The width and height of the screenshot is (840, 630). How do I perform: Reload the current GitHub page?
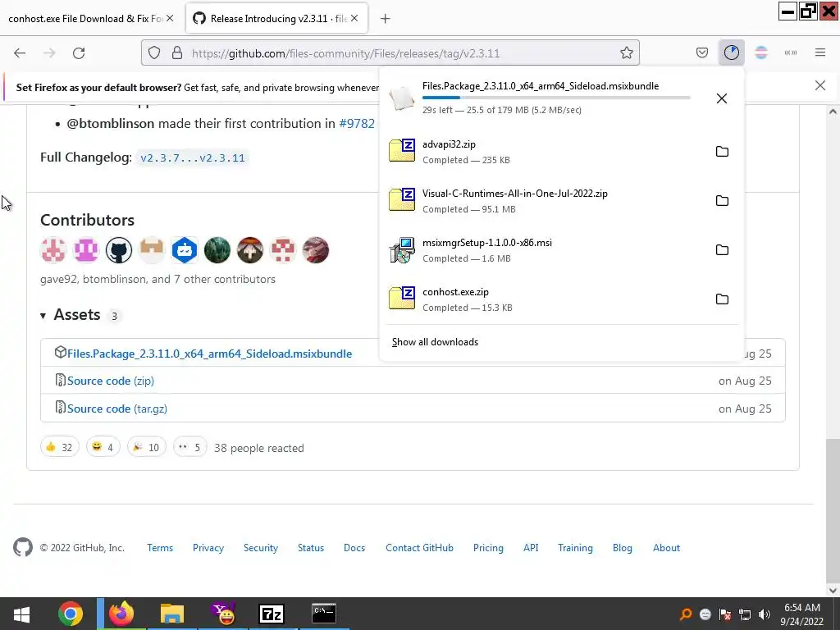pyautogui.click(x=79, y=53)
